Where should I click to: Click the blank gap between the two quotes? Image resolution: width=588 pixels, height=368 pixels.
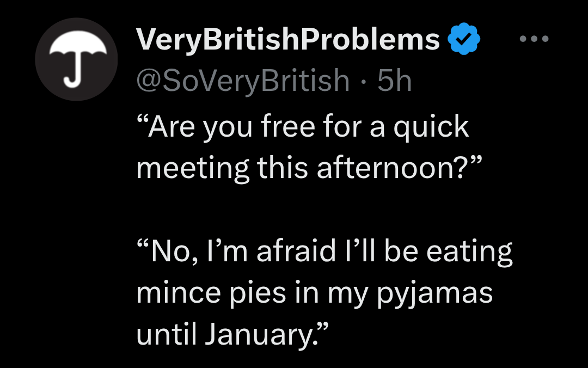pyautogui.click(x=305, y=210)
